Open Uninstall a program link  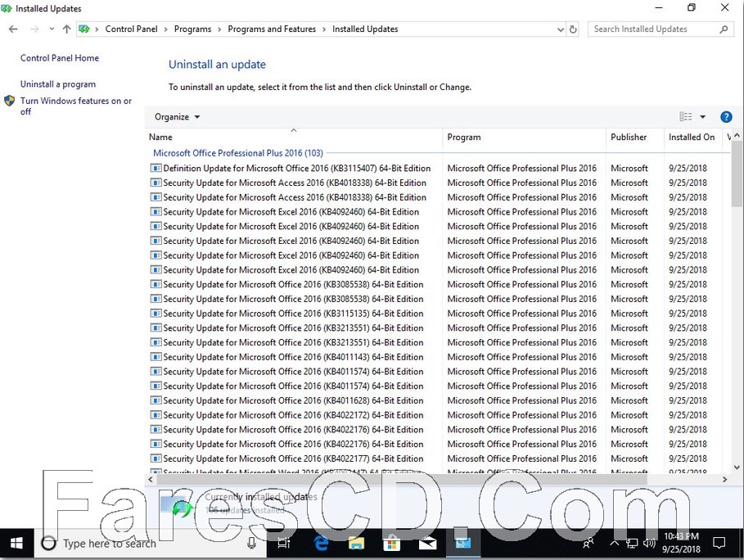coord(58,84)
